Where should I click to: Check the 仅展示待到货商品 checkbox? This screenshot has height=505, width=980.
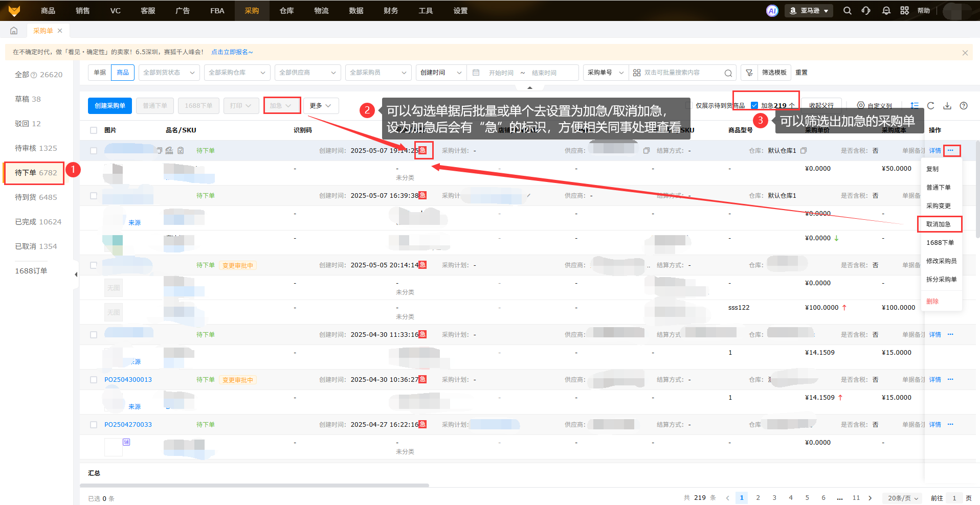(688, 105)
